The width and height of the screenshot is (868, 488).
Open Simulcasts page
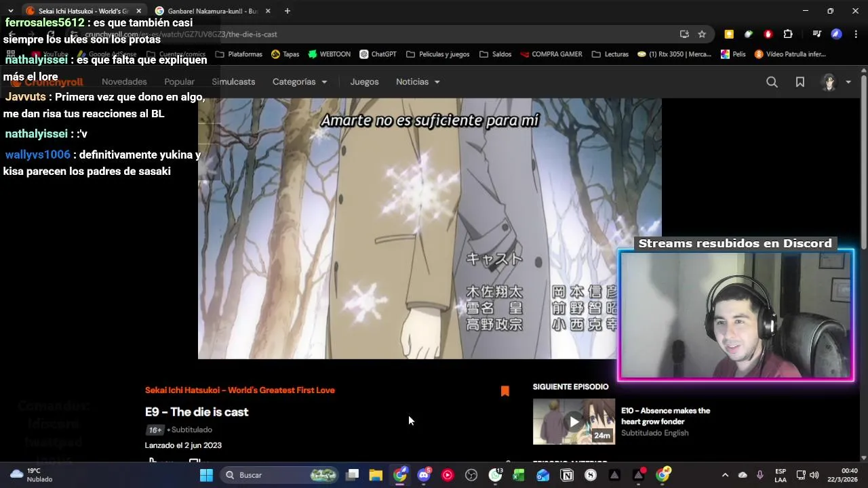click(x=233, y=81)
